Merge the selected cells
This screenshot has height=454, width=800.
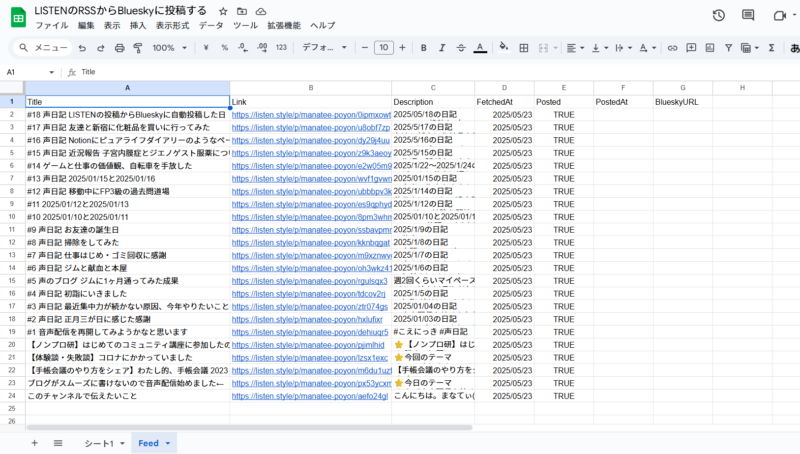pos(543,48)
